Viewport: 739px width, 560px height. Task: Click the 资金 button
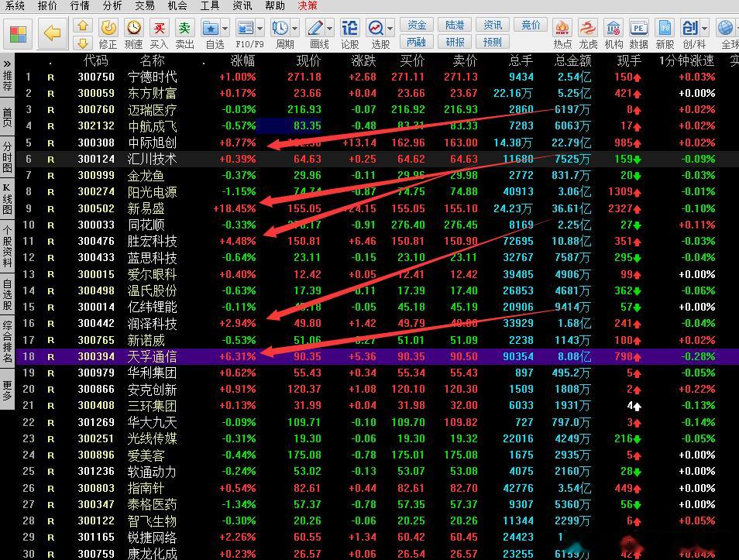[417, 25]
